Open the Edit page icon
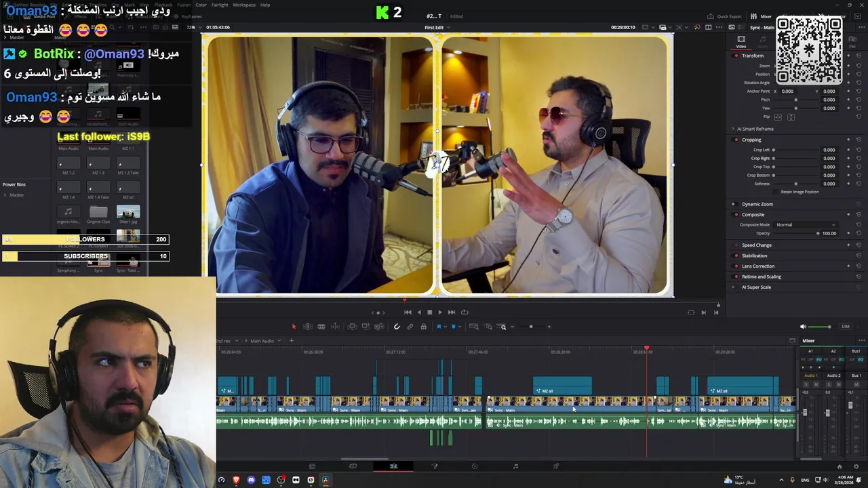868x488 pixels. tap(393, 466)
